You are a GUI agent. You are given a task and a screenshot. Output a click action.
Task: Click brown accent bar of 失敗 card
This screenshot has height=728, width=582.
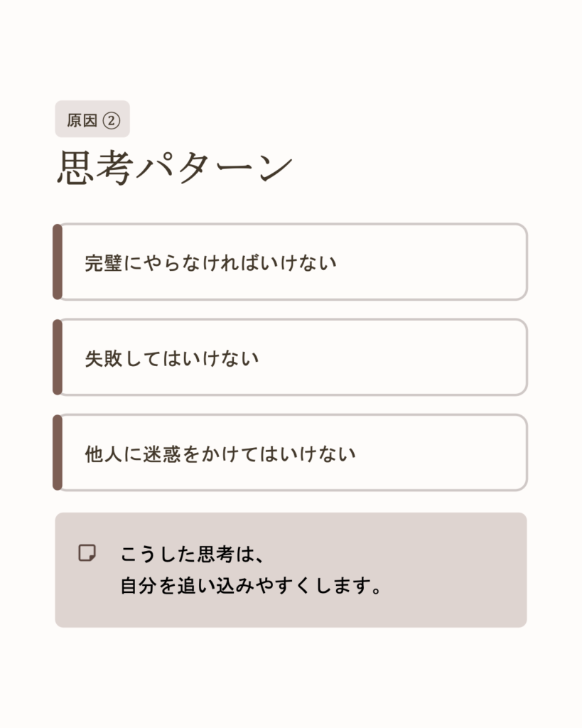point(58,357)
